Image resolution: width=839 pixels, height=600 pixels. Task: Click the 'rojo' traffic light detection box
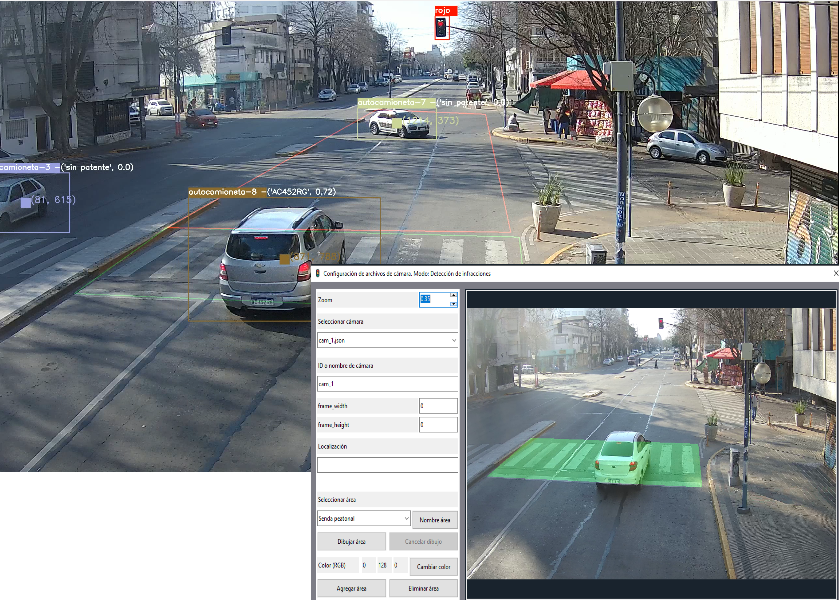(x=441, y=27)
